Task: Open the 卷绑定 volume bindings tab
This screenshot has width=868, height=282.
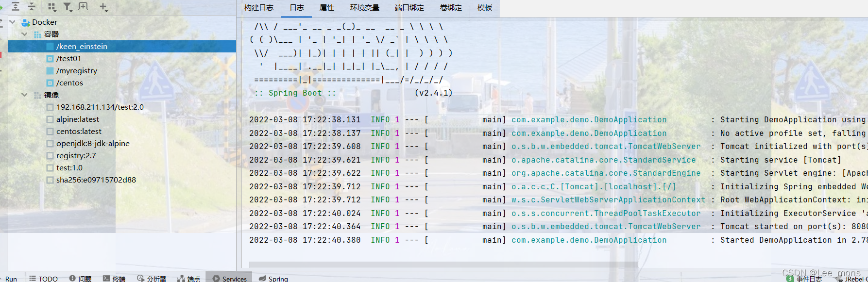Action: [x=451, y=8]
